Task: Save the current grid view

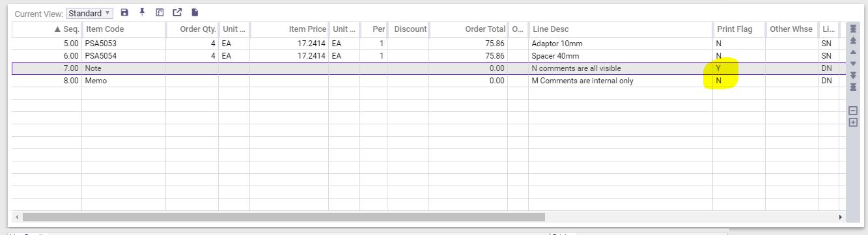Action: point(125,12)
